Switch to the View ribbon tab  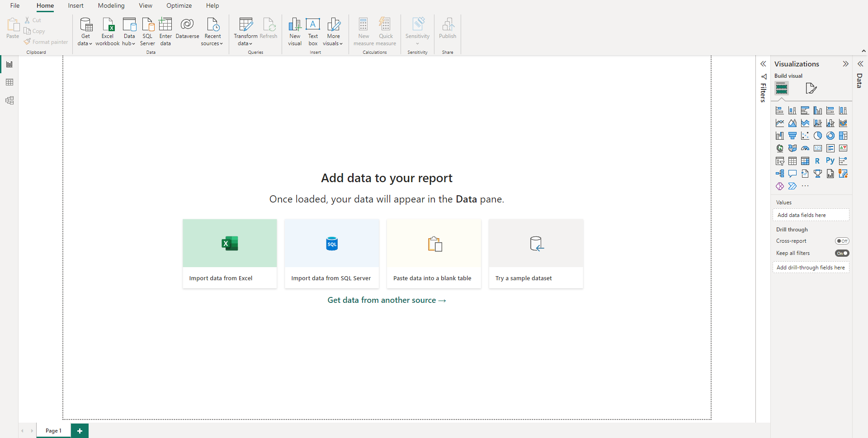click(x=146, y=6)
